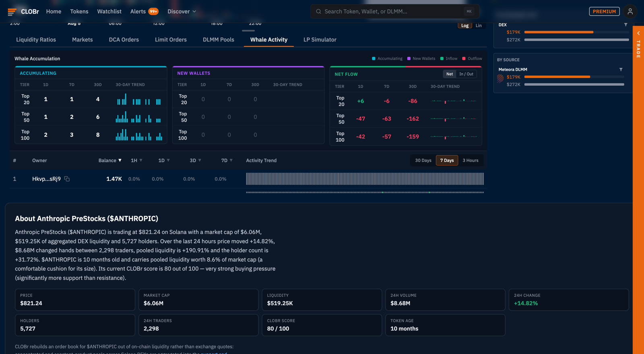Click the PREMIUM button
Image resolution: width=644 pixels, height=354 pixels.
(x=604, y=11)
